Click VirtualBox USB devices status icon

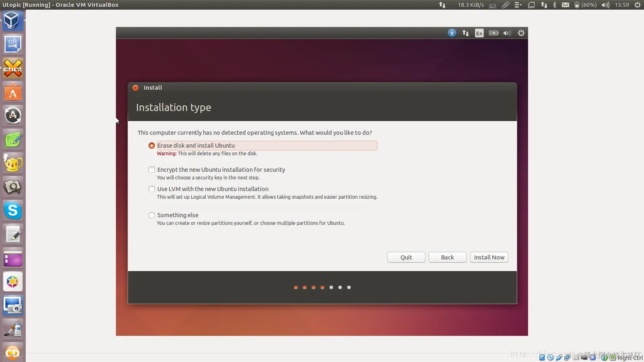pos(559,357)
